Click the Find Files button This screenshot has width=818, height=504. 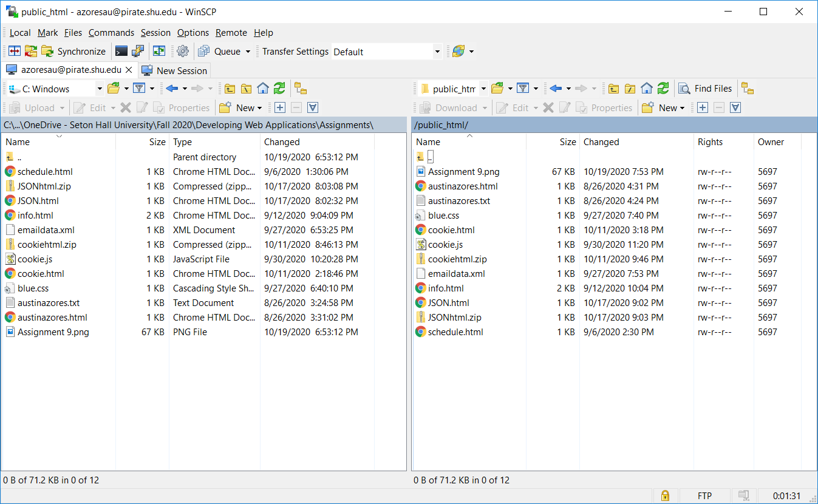[x=706, y=89]
